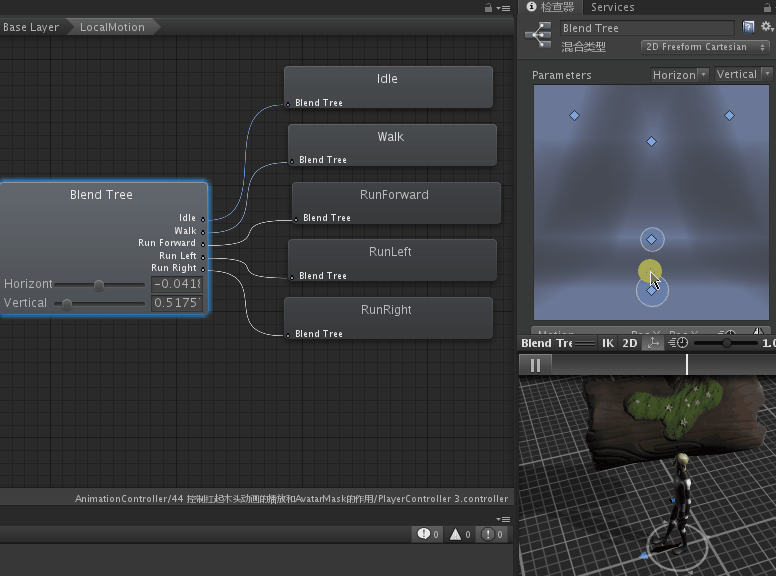Open the Vertical parameter dropdown

click(742, 74)
